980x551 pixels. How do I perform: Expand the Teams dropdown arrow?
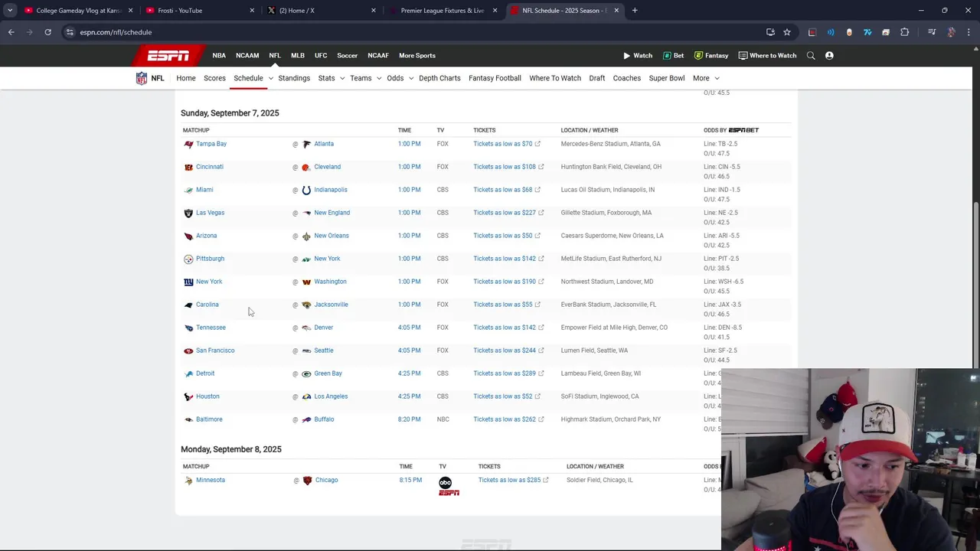pyautogui.click(x=378, y=78)
